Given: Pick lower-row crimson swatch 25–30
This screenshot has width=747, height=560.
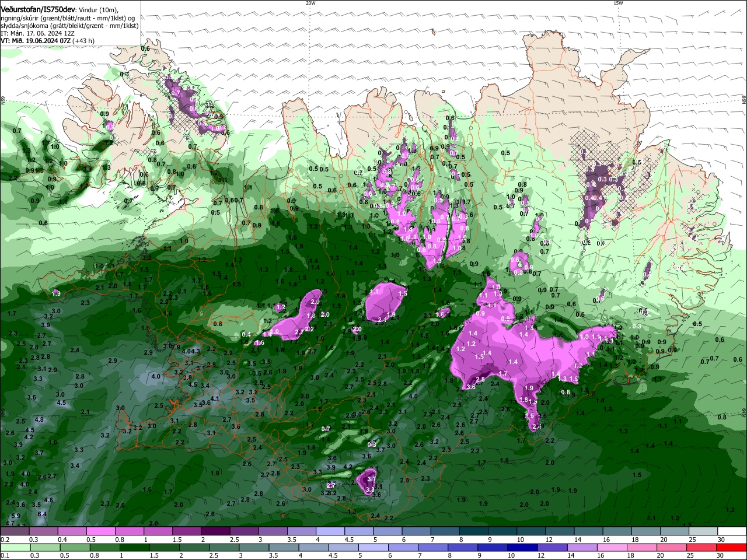Looking at the screenshot, I should [703, 547].
